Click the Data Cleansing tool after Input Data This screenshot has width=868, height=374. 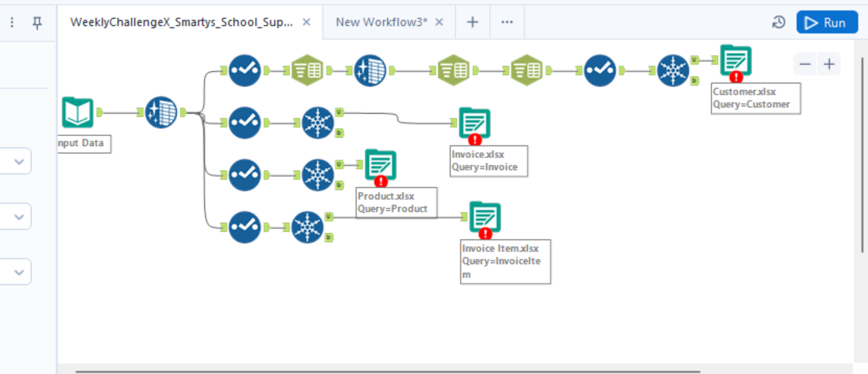162,112
